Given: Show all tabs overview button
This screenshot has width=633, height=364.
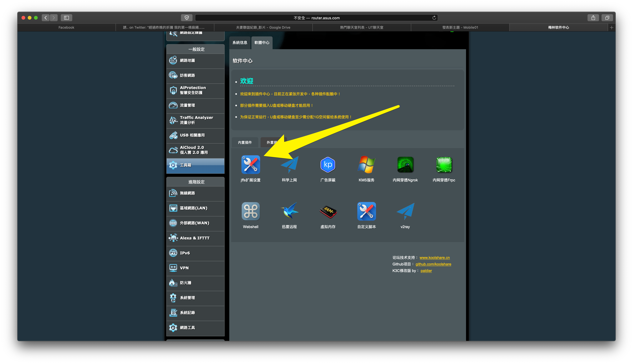Looking at the screenshot, I should click(607, 18).
